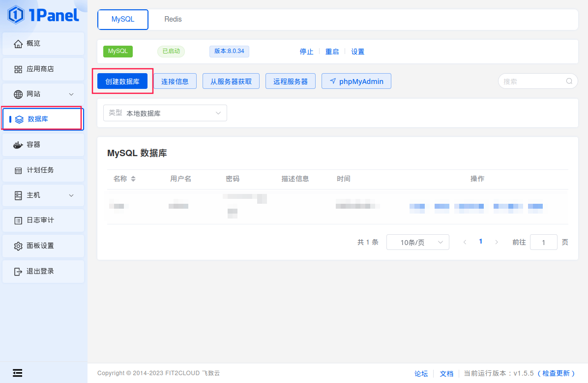The image size is (588, 383).
Task: Click 检查更新 in the footer
Action: click(x=556, y=373)
